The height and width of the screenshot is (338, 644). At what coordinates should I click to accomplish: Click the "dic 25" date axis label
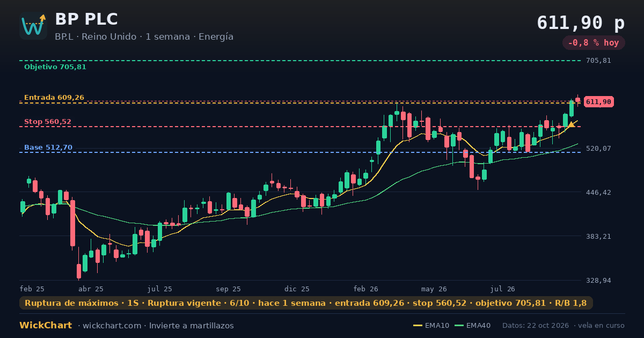click(x=297, y=289)
